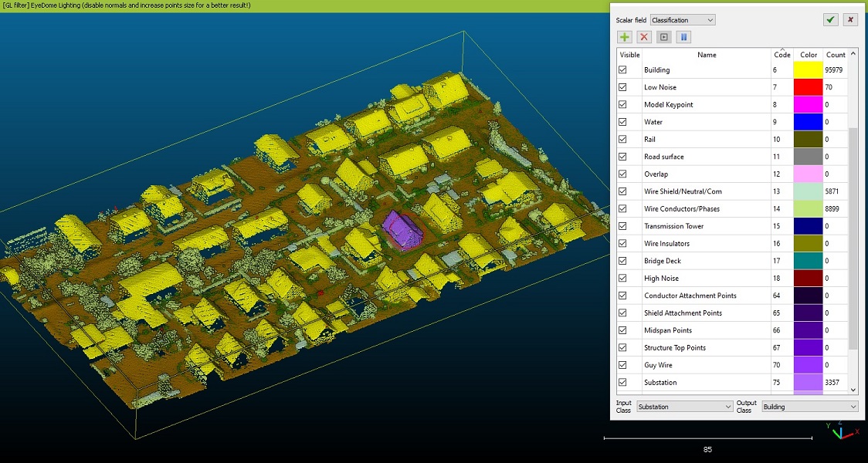Delete selected class with the red cross icon
Screen dimensions: 868x463
(x=644, y=37)
